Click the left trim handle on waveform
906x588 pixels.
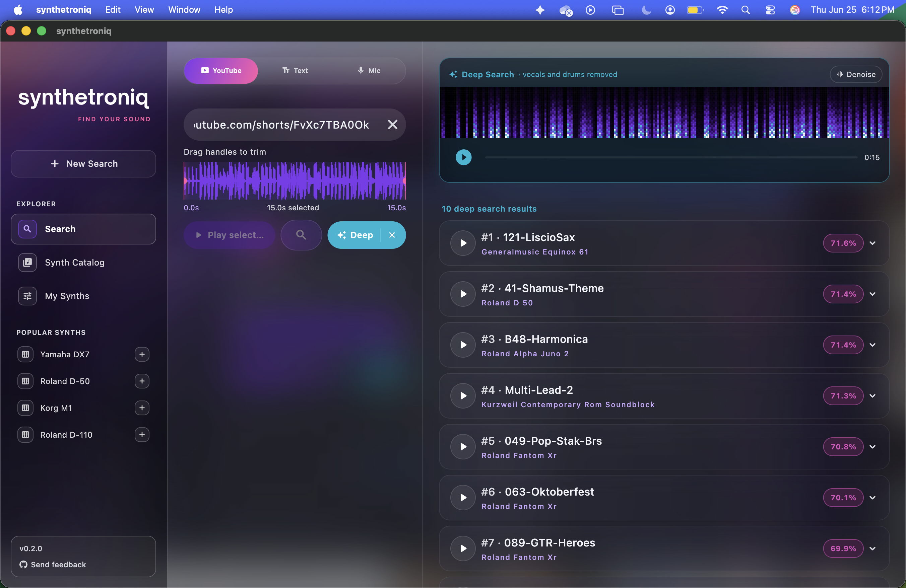coord(185,181)
